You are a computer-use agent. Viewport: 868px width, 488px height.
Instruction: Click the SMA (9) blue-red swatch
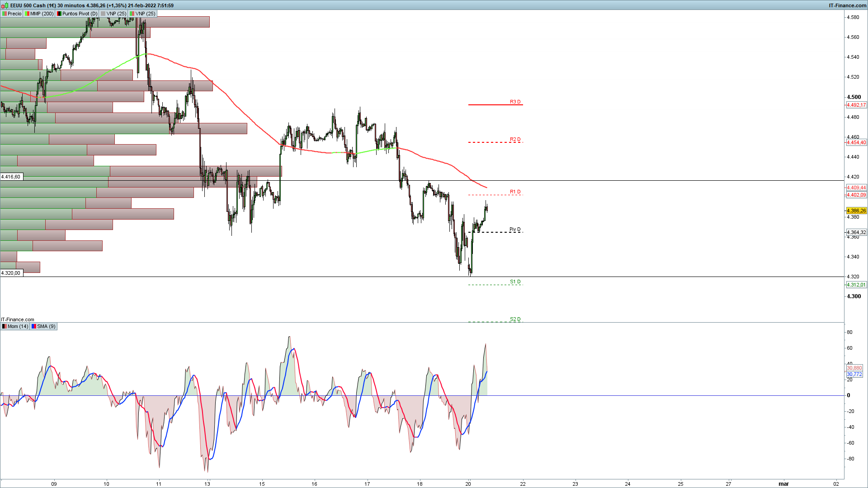tap(34, 326)
